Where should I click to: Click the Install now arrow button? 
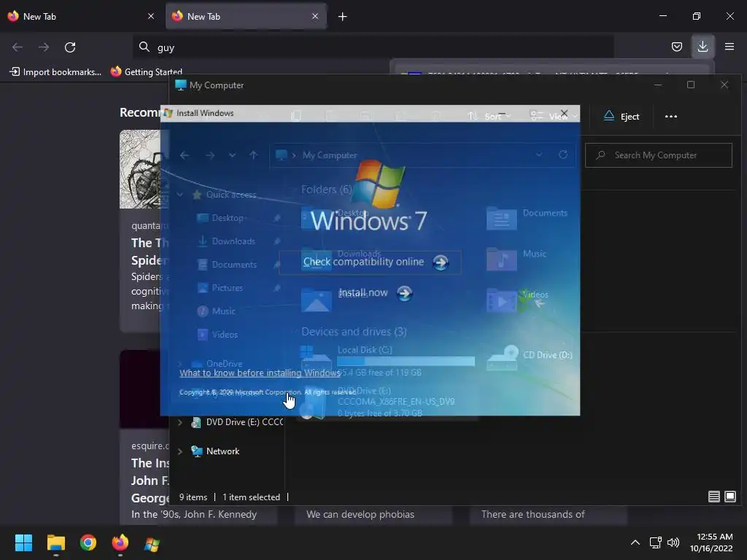404,293
